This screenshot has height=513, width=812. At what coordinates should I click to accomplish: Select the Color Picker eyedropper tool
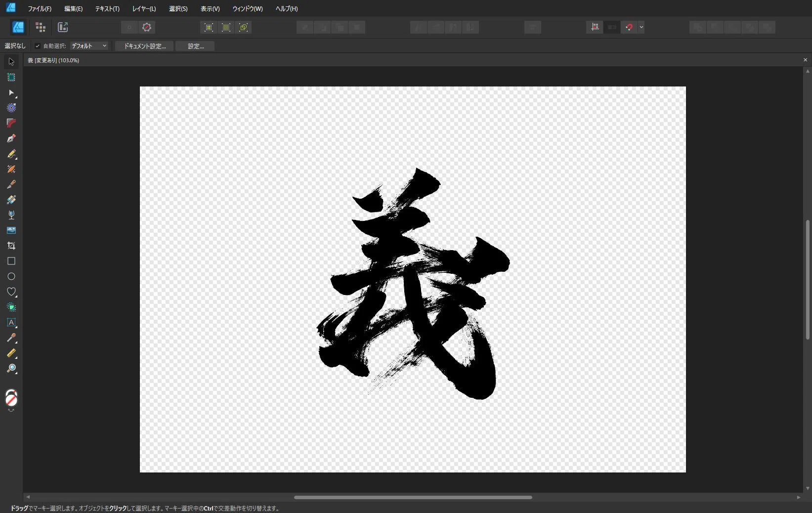pyautogui.click(x=11, y=338)
